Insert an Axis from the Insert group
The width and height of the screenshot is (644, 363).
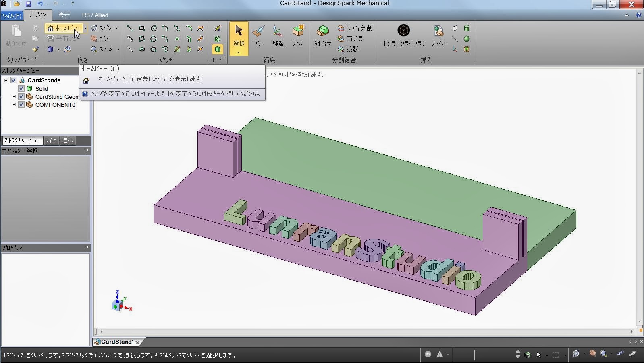point(455,39)
